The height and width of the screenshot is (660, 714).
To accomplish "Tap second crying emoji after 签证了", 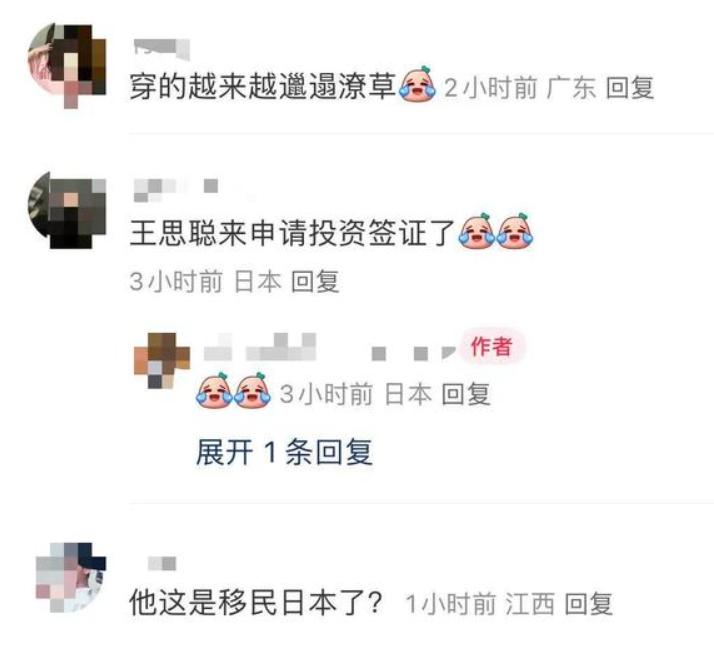I will point(515,231).
